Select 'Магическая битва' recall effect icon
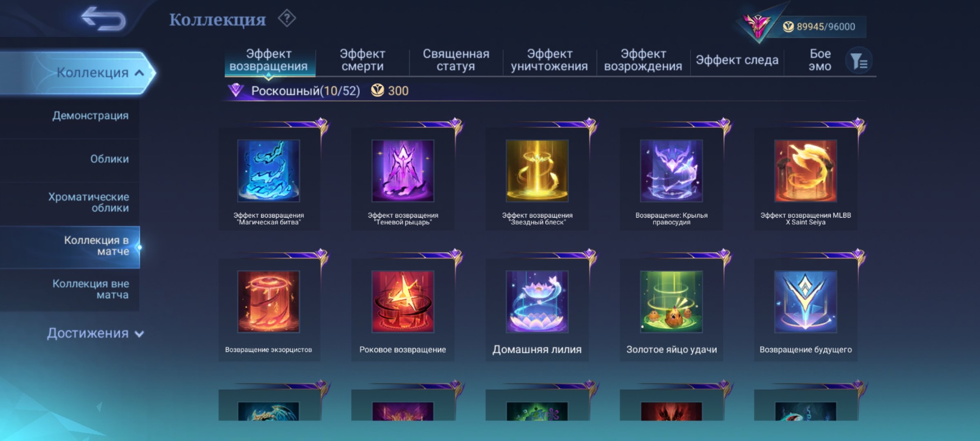Image resolution: width=980 pixels, height=441 pixels. click(x=268, y=171)
